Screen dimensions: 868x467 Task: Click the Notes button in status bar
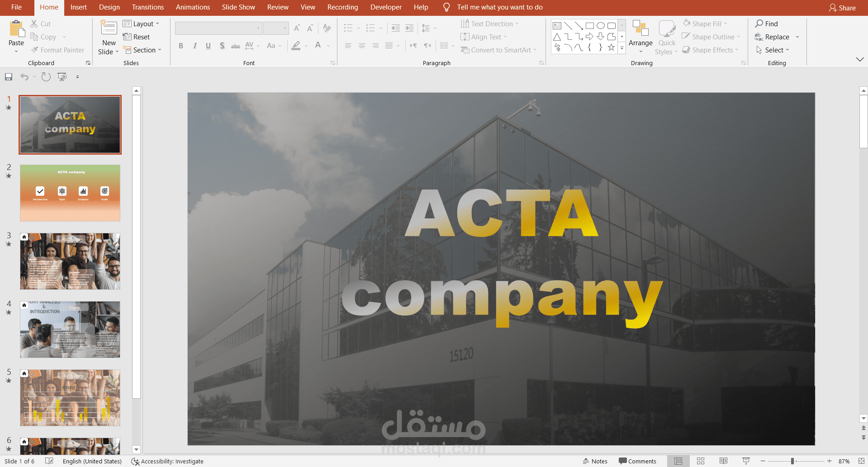[x=595, y=461]
